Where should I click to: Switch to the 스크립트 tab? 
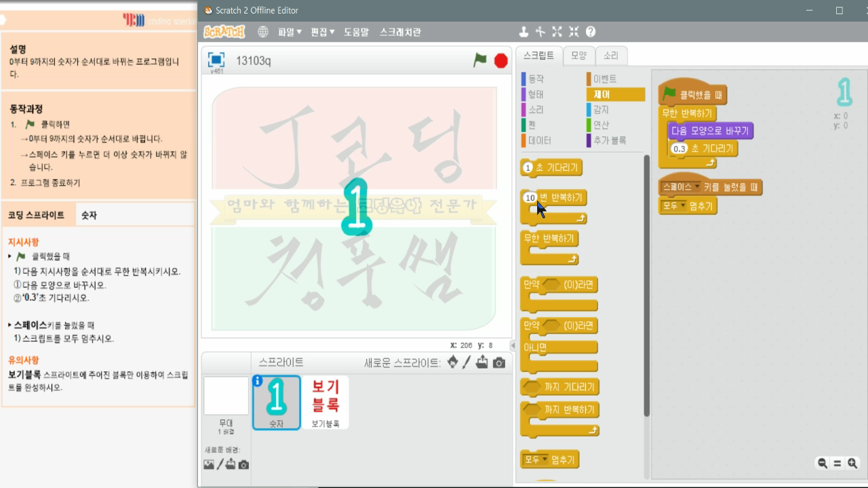click(538, 56)
